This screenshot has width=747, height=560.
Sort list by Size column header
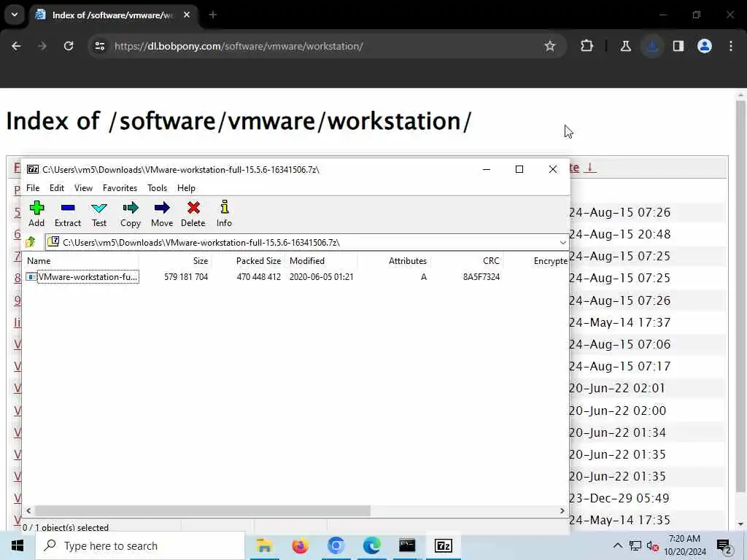(175, 261)
